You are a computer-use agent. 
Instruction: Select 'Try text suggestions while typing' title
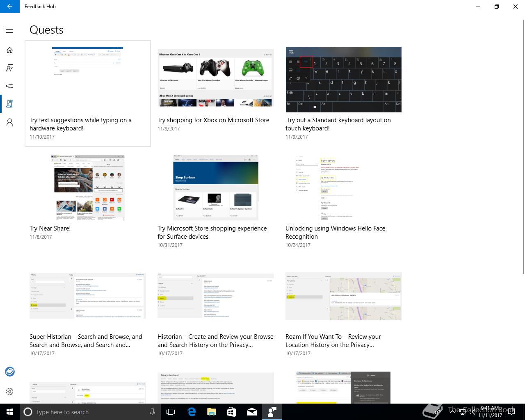80,124
